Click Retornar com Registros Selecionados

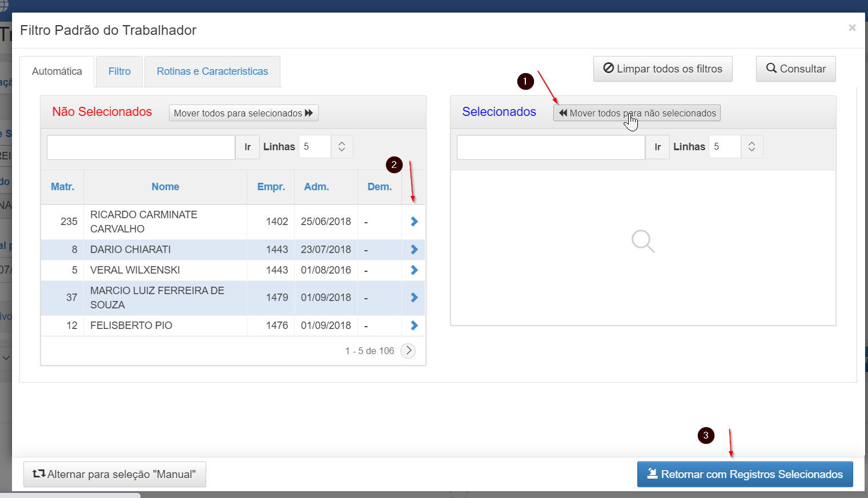[745, 474]
